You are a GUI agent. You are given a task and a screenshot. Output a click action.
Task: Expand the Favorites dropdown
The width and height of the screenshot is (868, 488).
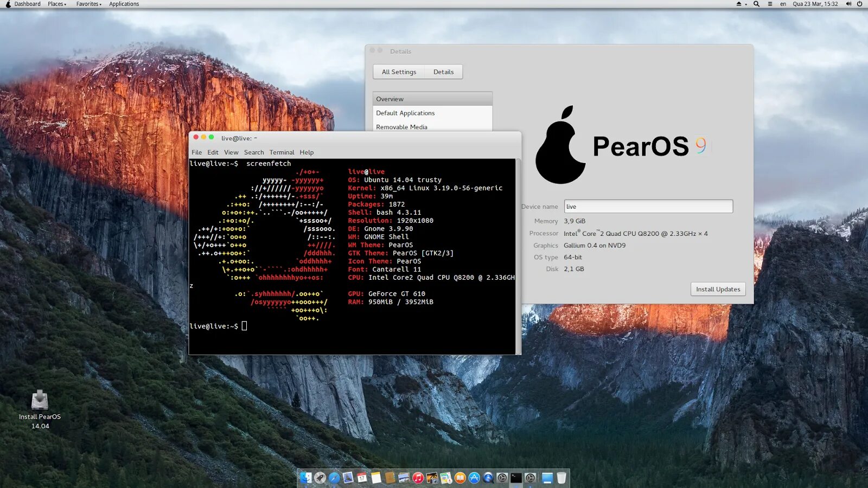tap(88, 4)
